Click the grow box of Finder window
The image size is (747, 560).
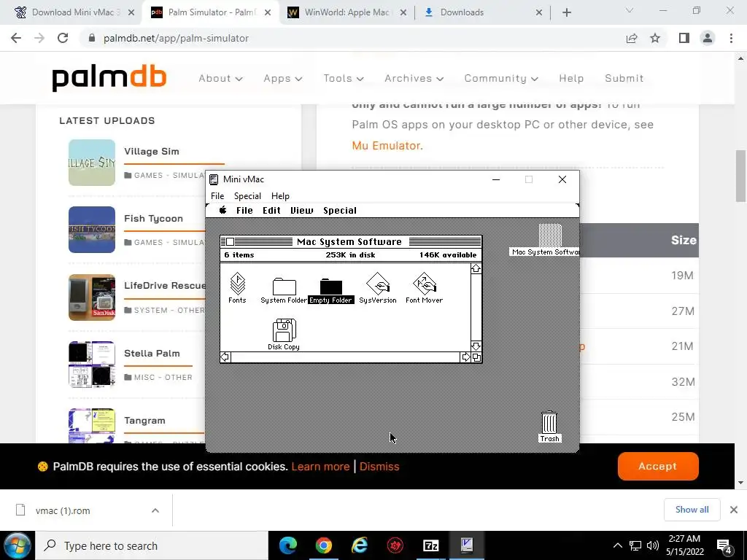tap(476, 357)
